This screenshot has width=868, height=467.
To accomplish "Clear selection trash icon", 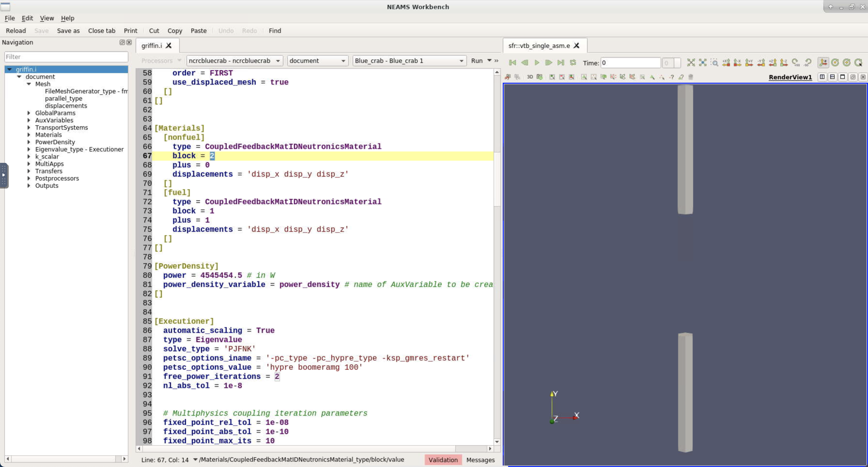I will pyautogui.click(x=691, y=77).
